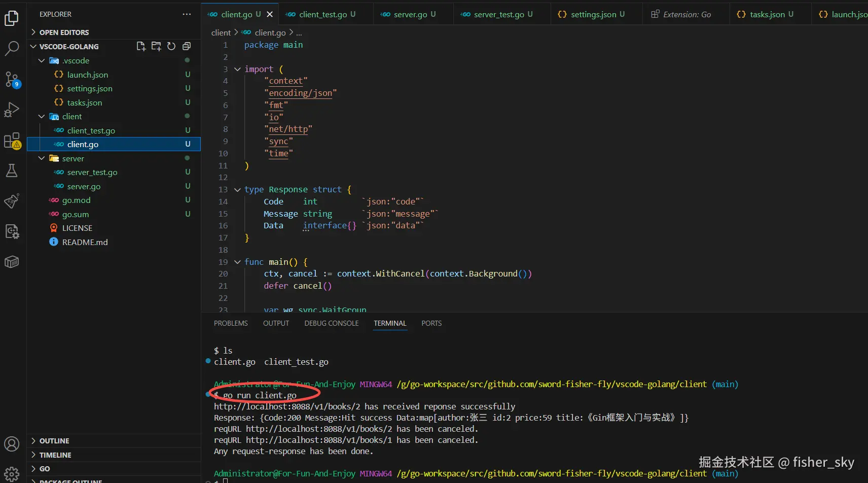Open Explorer's Views and More Actions ellipsis
868x483 pixels.
tap(187, 14)
